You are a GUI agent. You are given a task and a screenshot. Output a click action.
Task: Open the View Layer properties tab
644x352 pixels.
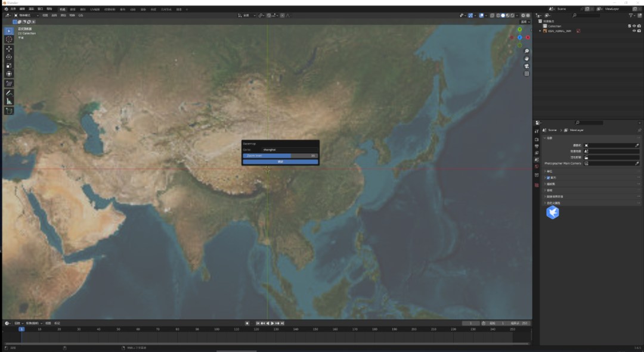[537, 152]
